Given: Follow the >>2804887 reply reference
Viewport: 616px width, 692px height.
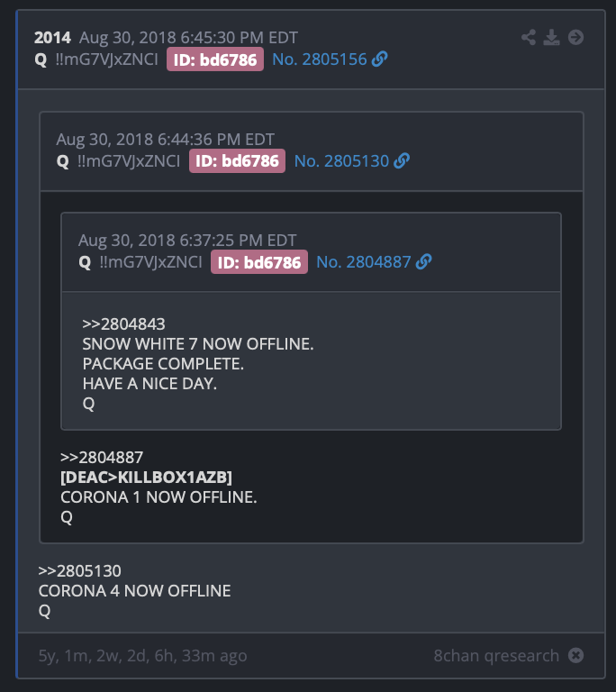Looking at the screenshot, I should tap(102, 457).
